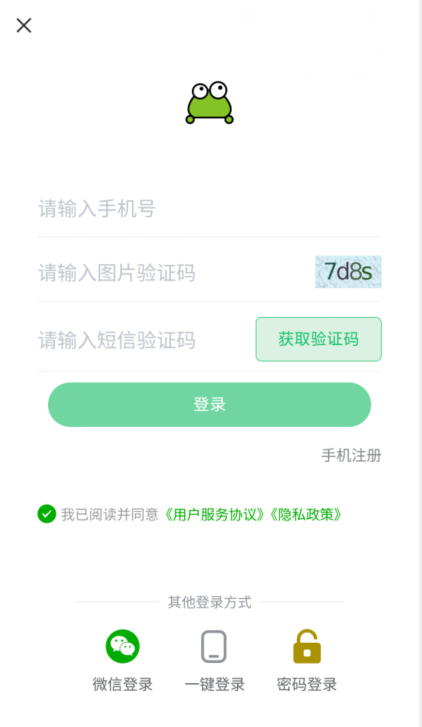The height and width of the screenshot is (727, 422).
Task: Select the padlock password login icon
Action: pyautogui.click(x=307, y=646)
